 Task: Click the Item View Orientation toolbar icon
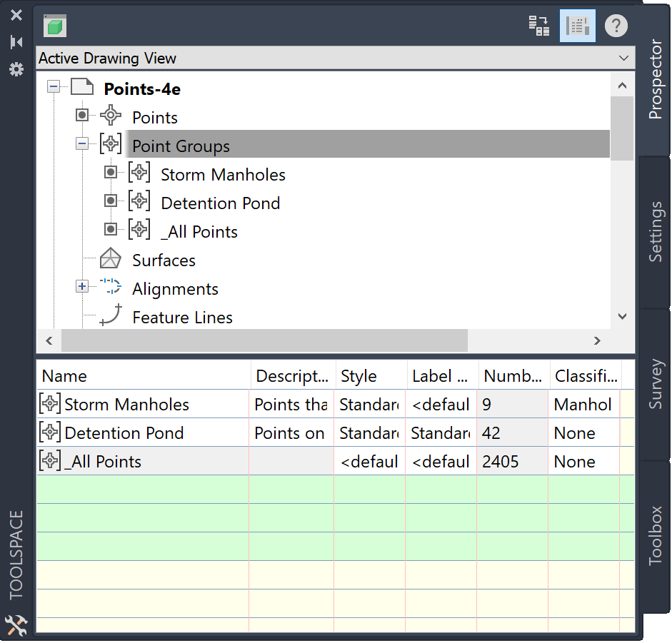[x=538, y=25]
